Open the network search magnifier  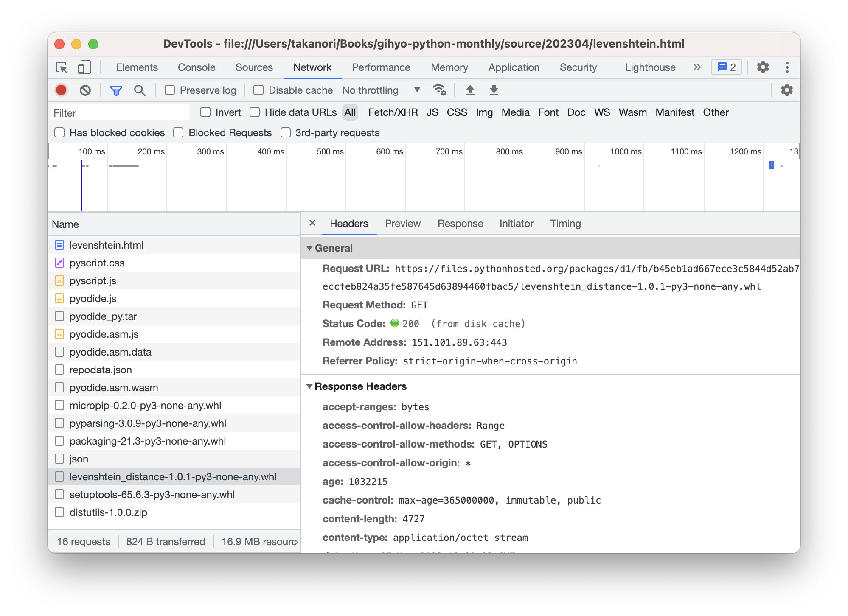coord(140,90)
